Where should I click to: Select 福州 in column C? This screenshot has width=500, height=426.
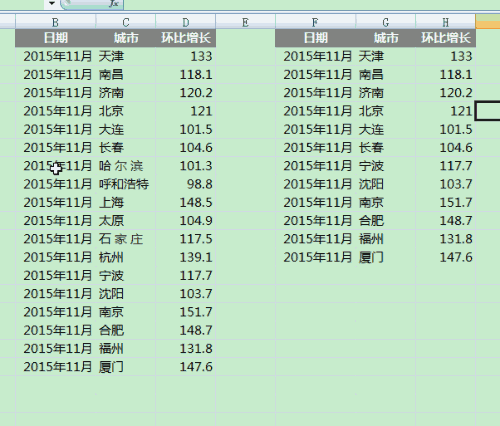(126, 348)
